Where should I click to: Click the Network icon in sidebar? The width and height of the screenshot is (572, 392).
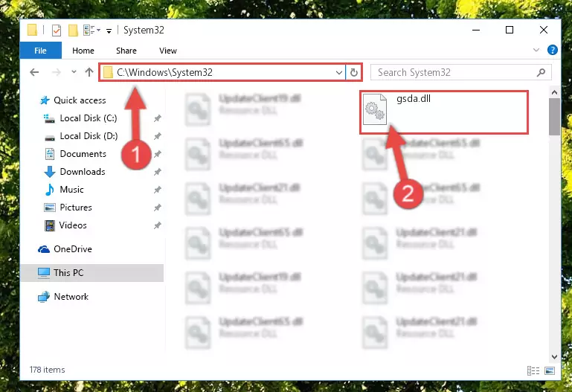click(44, 297)
